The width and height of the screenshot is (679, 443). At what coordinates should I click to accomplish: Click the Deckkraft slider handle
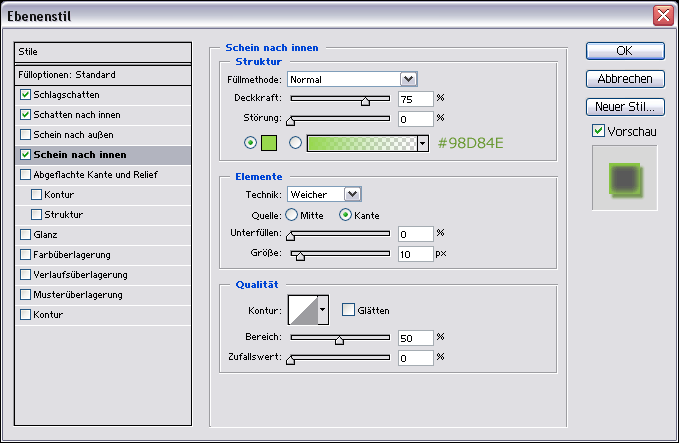[x=365, y=102]
